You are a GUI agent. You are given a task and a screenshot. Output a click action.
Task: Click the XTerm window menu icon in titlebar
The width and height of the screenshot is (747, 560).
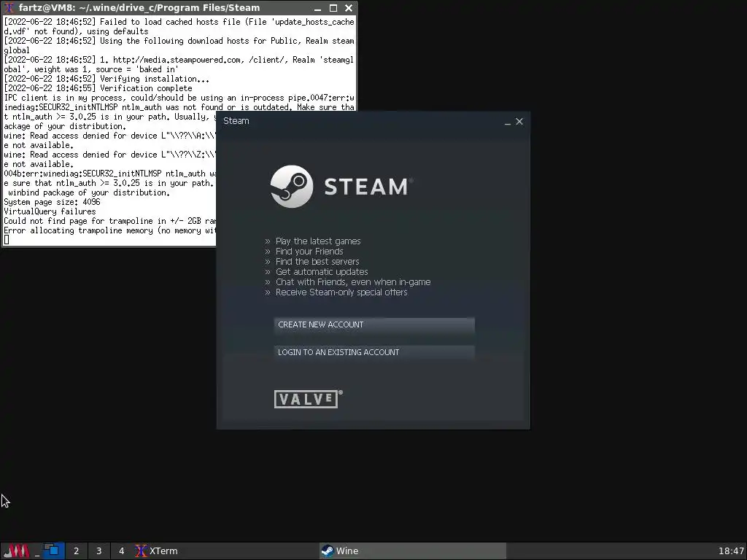click(9, 7)
